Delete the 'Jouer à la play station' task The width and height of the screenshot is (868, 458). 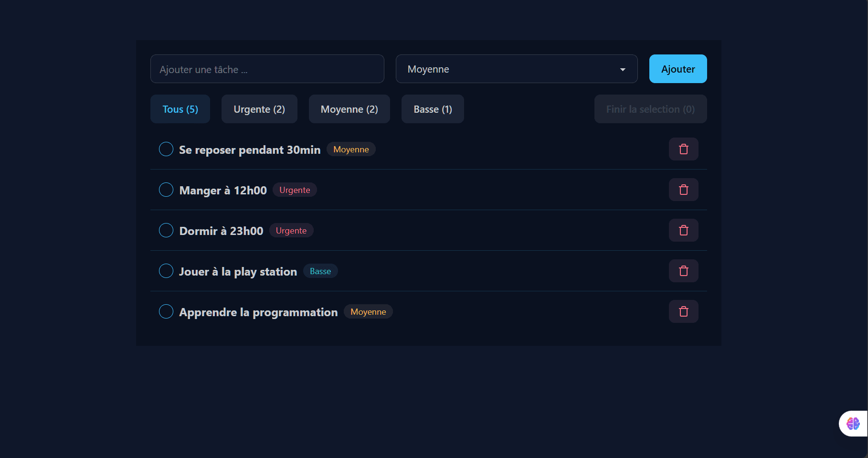click(x=683, y=271)
